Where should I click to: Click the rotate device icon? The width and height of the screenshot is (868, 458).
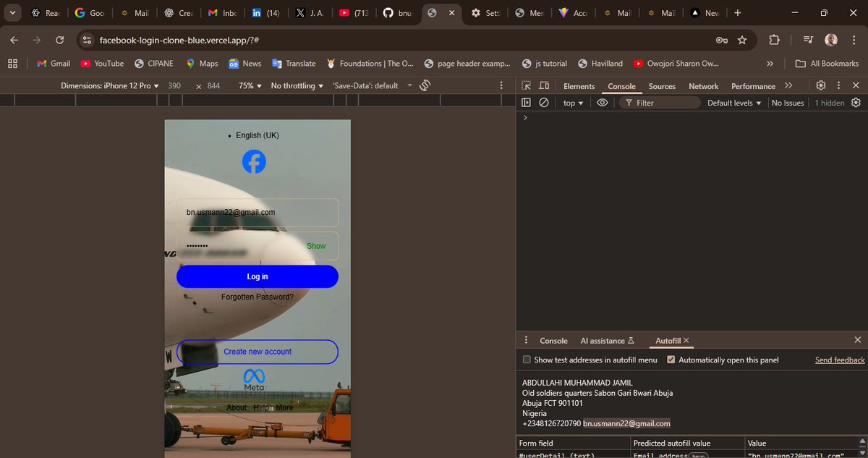tap(425, 85)
